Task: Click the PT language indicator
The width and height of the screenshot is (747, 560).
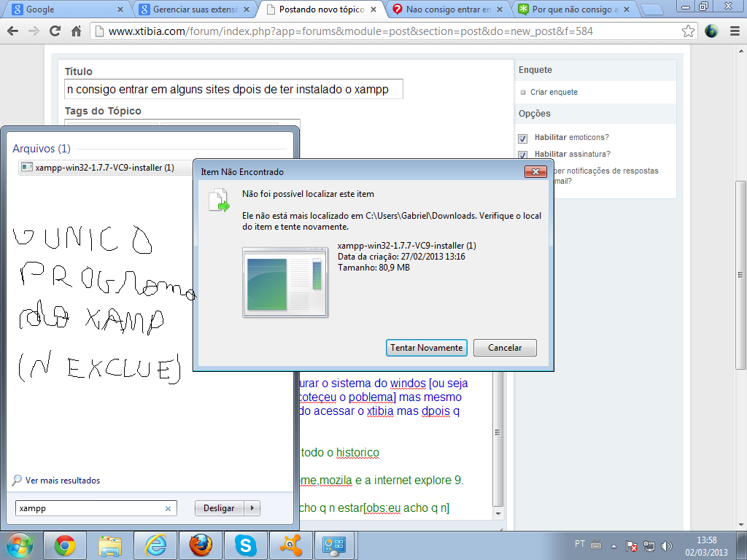Action: pos(580,544)
